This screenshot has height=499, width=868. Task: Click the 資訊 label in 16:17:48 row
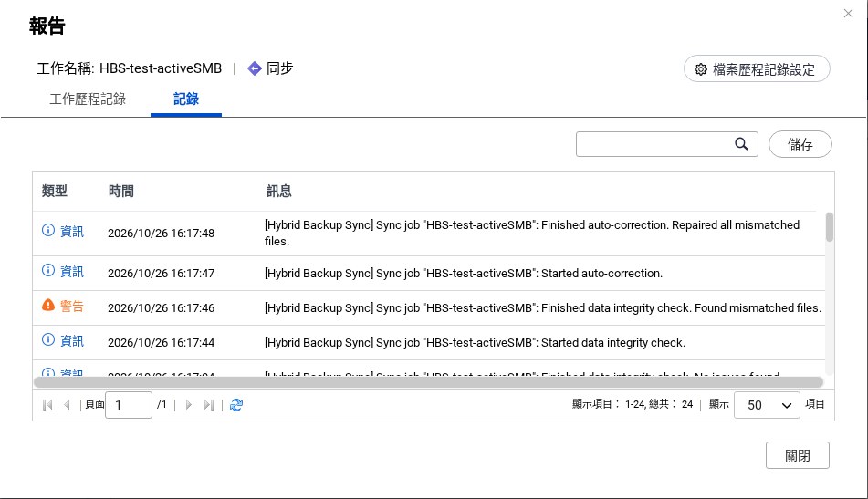click(x=72, y=231)
